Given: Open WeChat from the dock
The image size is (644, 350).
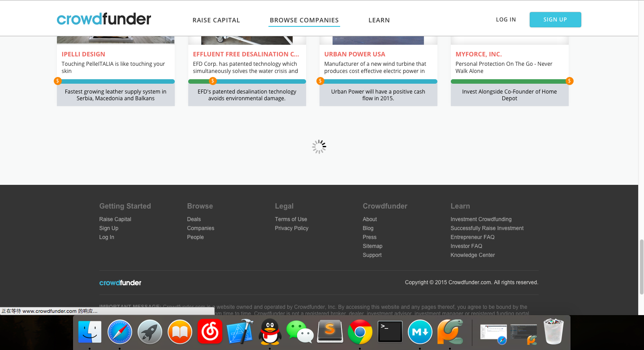Looking at the screenshot, I should pos(300,333).
